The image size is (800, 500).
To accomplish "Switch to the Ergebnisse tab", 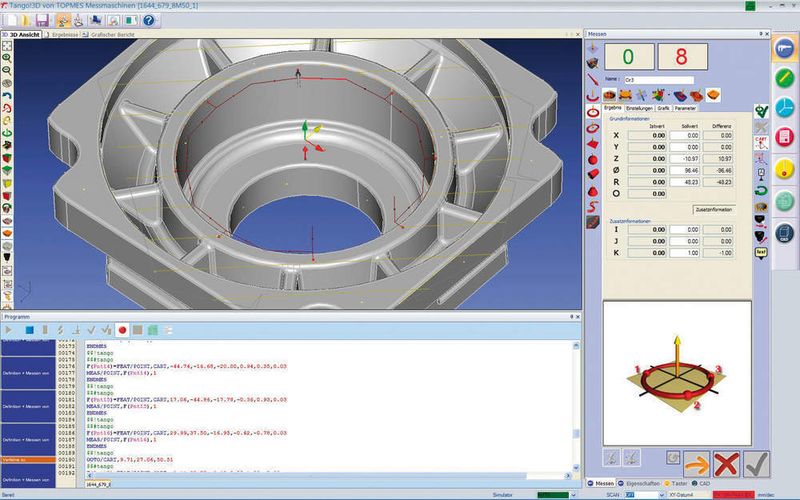I will [62, 35].
